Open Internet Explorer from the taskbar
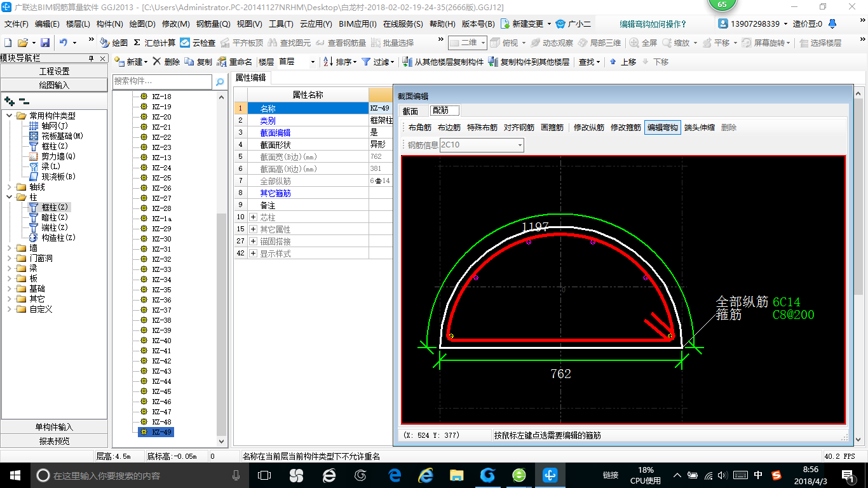This screenshot has width=868, height=488. point(425,475)
